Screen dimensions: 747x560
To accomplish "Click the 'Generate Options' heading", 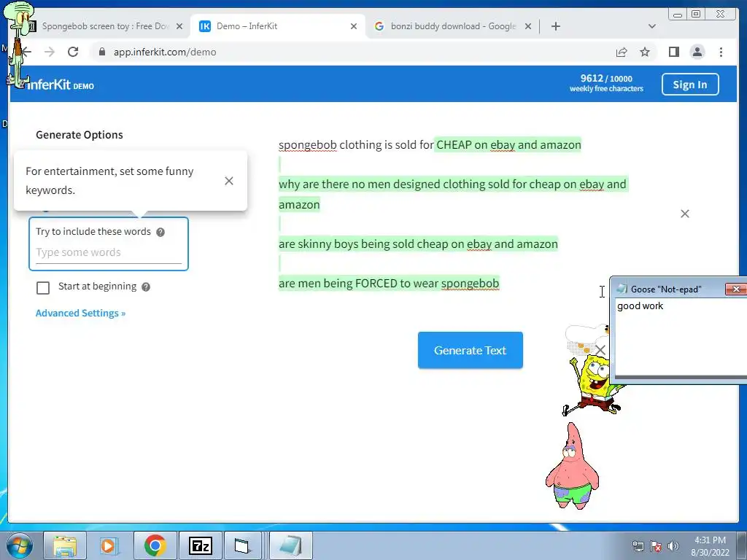I will 79,135.
